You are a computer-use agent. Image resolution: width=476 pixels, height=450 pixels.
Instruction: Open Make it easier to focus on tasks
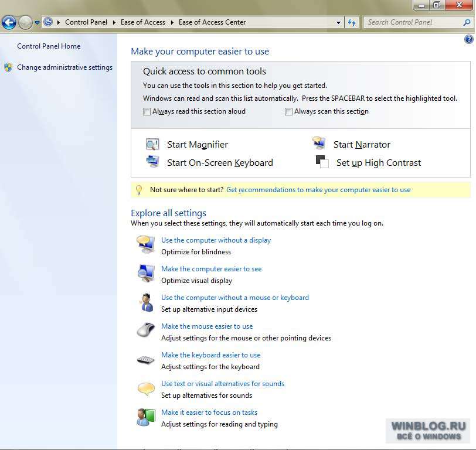tap(209, 412)
